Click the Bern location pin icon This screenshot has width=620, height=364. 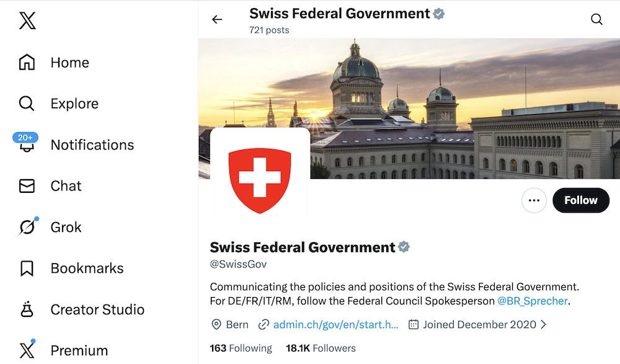coord(215,324)
